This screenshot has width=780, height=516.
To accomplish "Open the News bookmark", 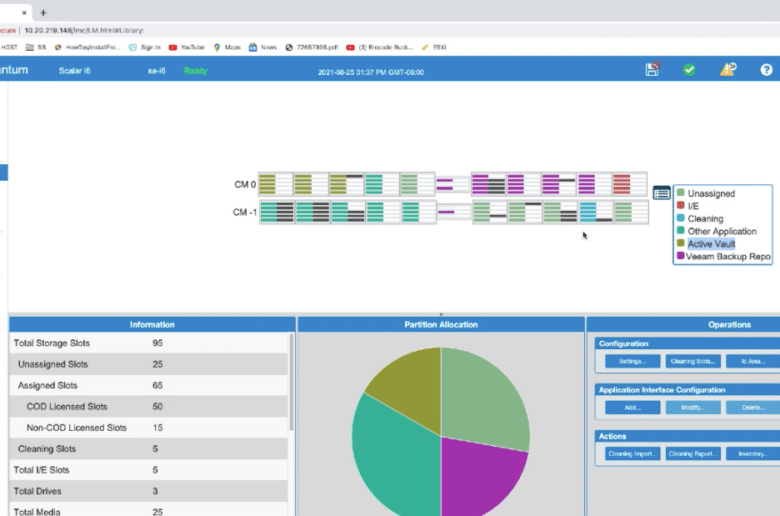I will click(x=263, y=47).
